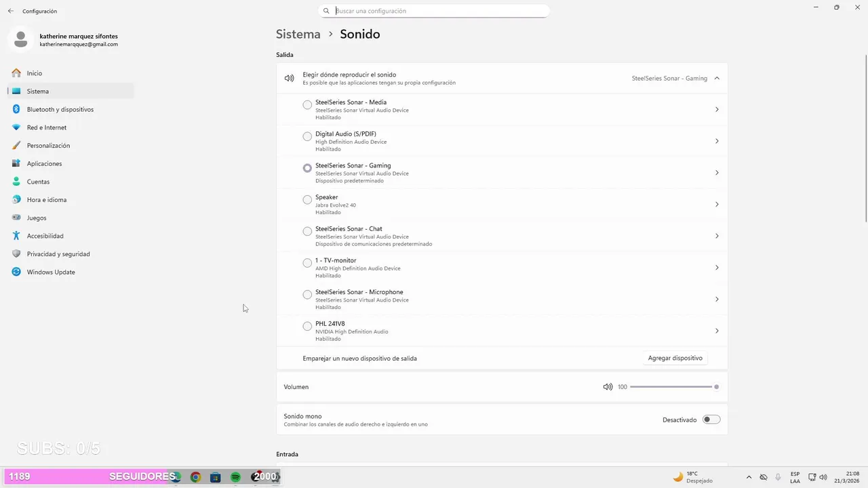
Task: Open Digital Audio (S/PDIF) properties chevron
Action: tap(717, 141)
